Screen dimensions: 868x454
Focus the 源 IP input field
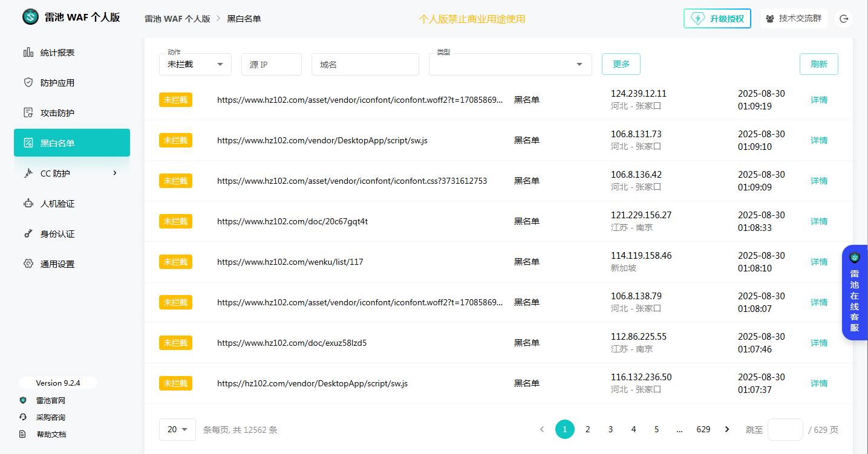point(272,64)
